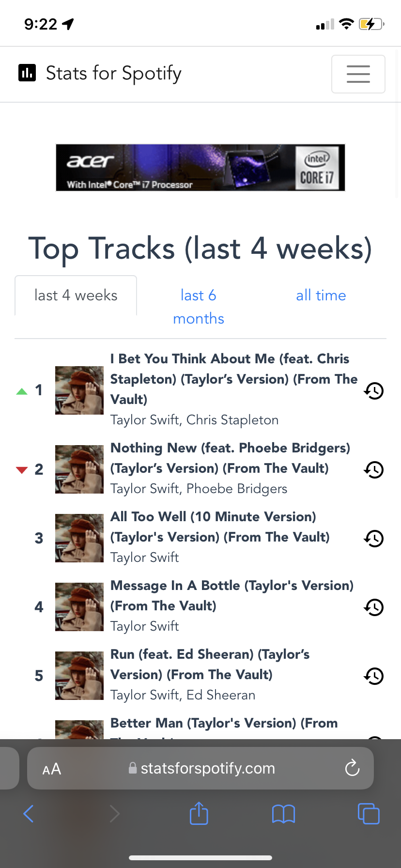The width and height of the screenshot is (401, 868).
Task: Open history icon for All Too Well
Action: (373, 538)
